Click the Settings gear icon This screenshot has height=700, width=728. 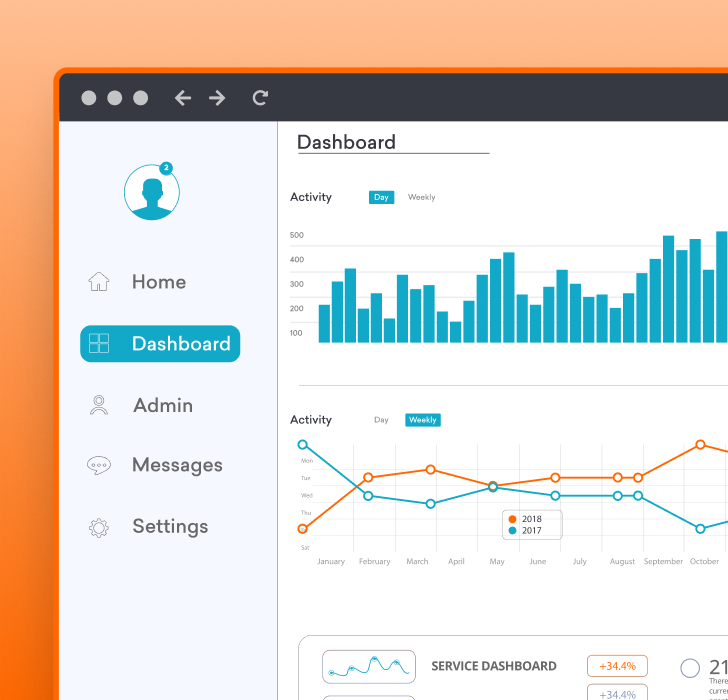(99, 527)
